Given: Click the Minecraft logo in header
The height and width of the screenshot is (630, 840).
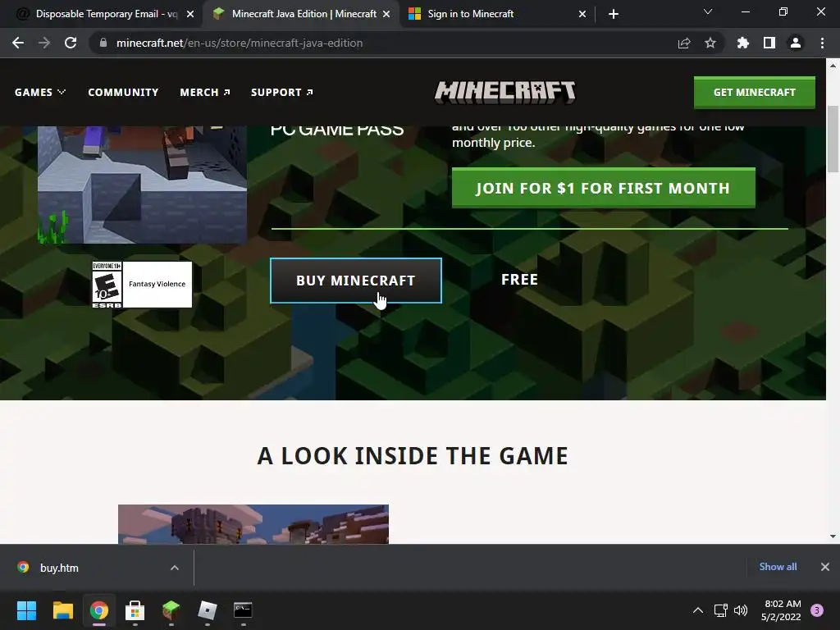Looking at the screenshot, I should click(x=505, y=92).
